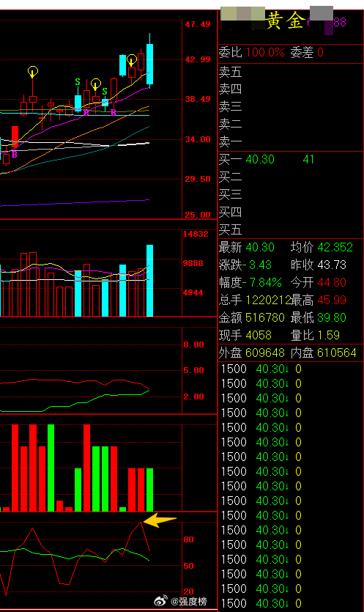Select the 买二 order row
This screenshot has height=612, width=364.
click(291, 177)
